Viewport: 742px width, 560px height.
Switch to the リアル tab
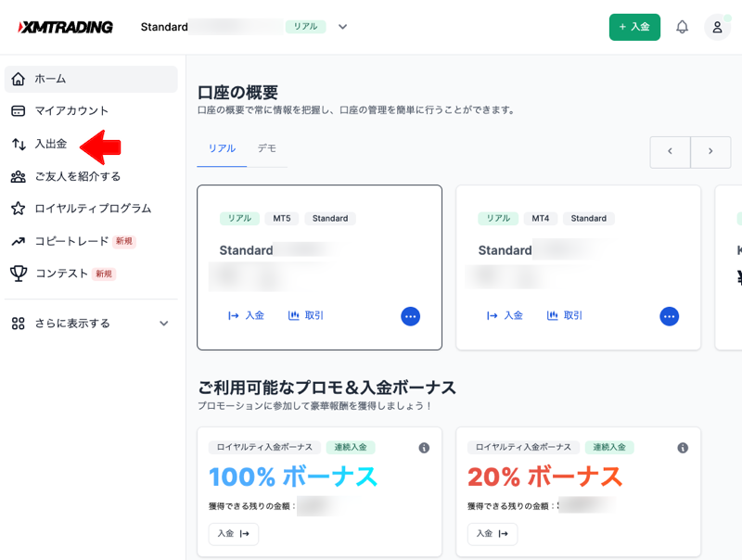point(222,148)
